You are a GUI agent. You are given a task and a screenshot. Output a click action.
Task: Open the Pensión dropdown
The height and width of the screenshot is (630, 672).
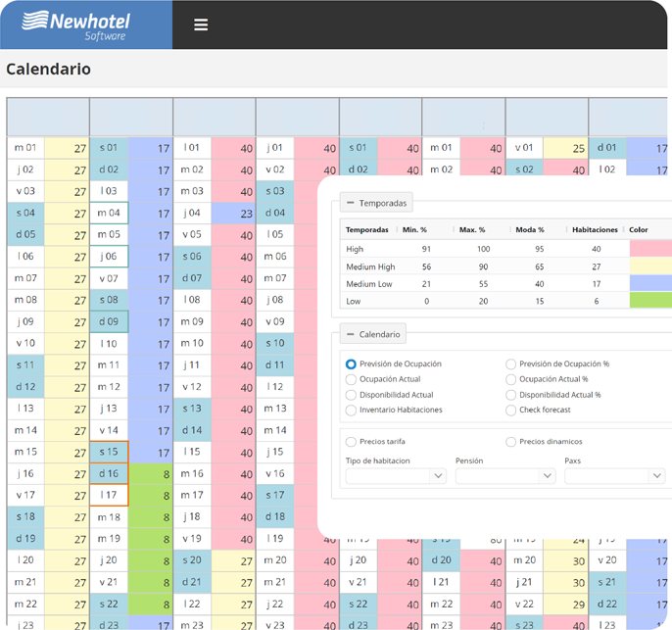coord(505,476)
